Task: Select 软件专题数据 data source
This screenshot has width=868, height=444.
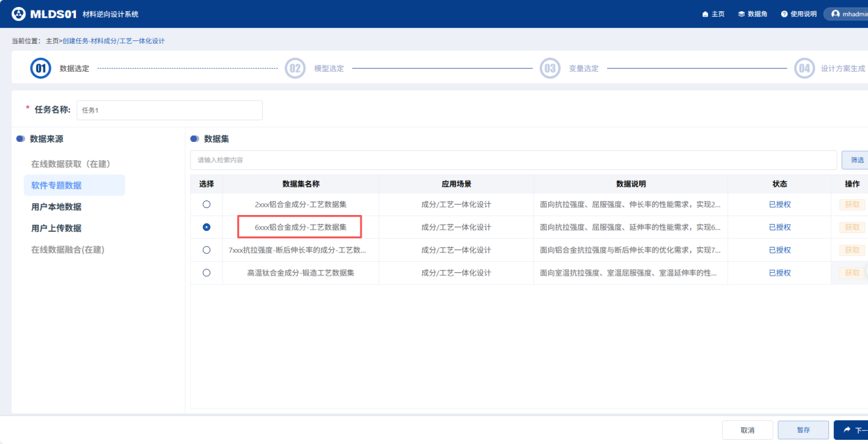Action: click(74, 185)
